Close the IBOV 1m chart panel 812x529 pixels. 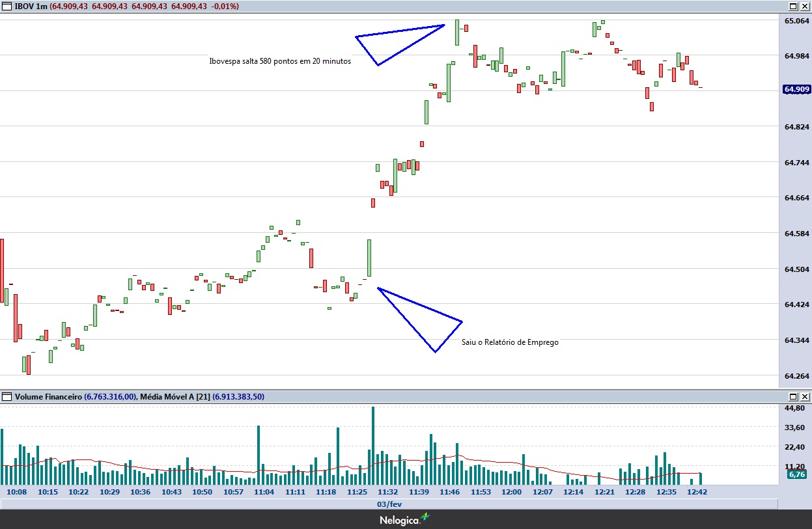[805, 7]
